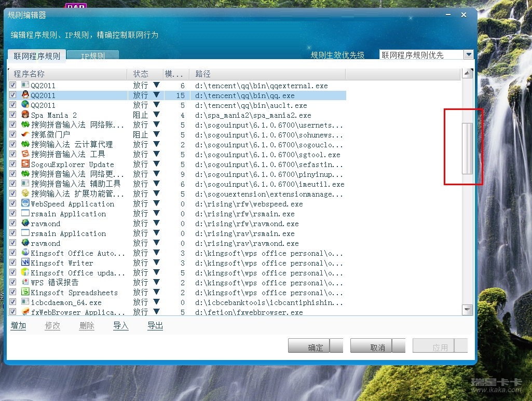Open status dropdown for Spa Mania 2
The image size is (532, 401).
point(156,114)
